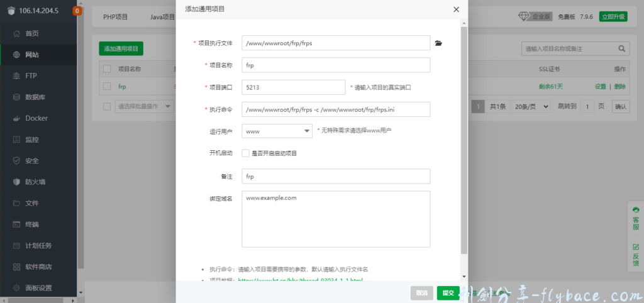644x303 pixels.
Task: Click the 添加通用项目 green button
Action: 121,48
